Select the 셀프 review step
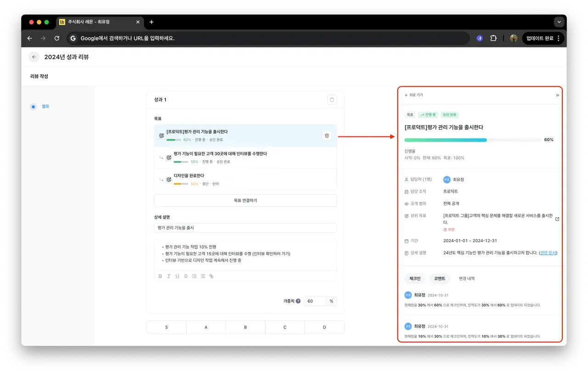The height and width of the screenshot is (374, 588). click(x=45, y=107)
